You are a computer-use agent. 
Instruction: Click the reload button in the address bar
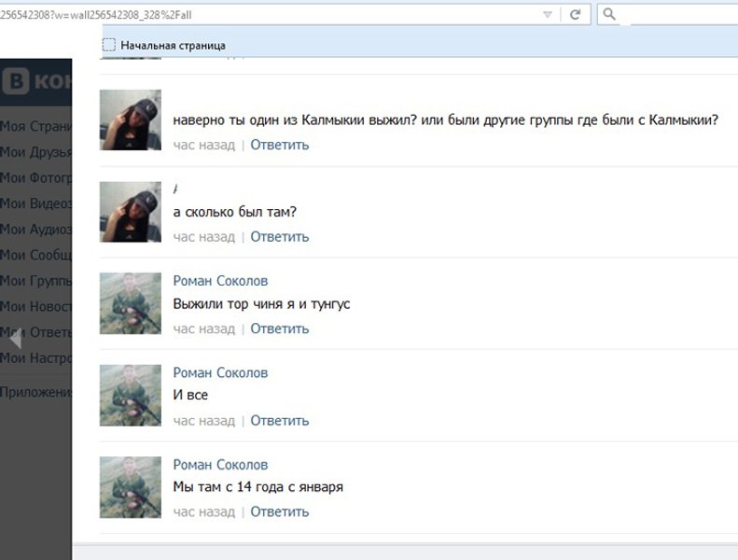[576, 15]
